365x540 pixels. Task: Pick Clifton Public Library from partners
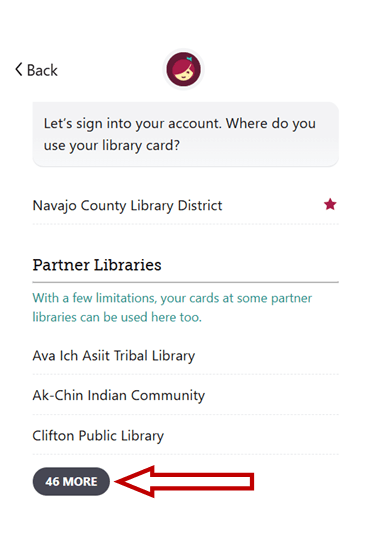186,436
